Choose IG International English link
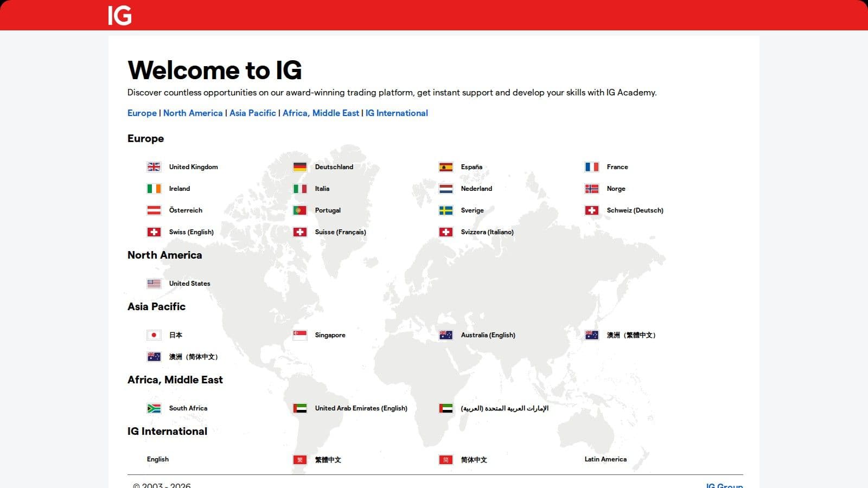 [x=158, y=459]
